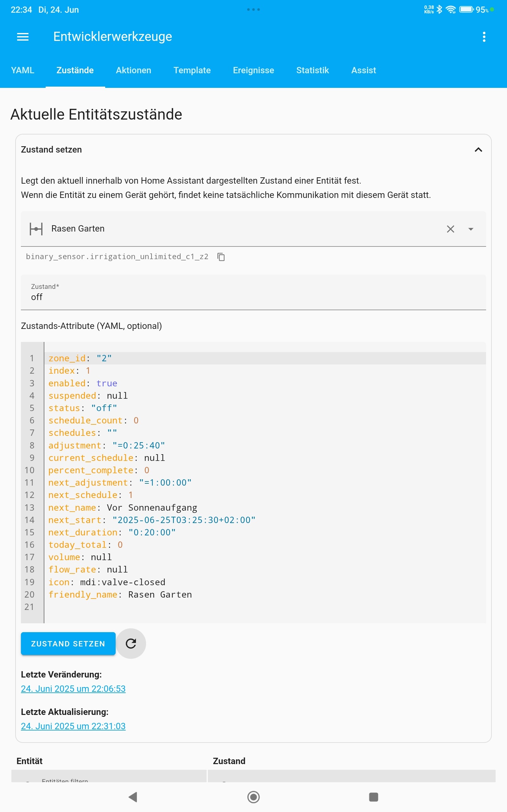Tap the Android recent apps square
The width and height of the screenshot is (507, 812).
(374, 797)
